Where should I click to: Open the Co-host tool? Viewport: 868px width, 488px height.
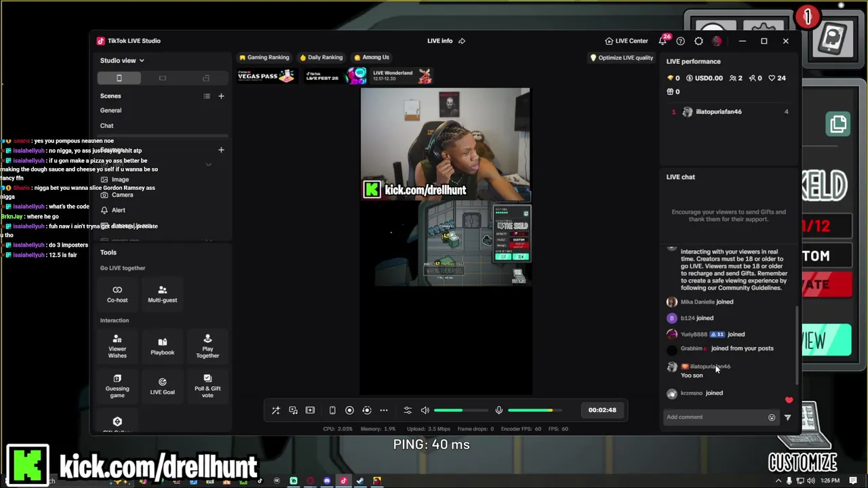(x=117, y=294)
